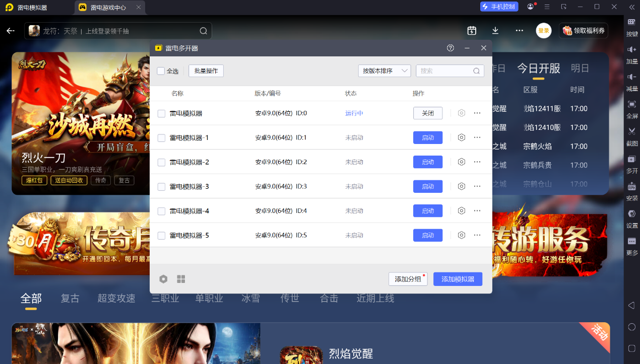
Task: Open more options for 雷电模拟器-3 row
Action: click(477, 186)
